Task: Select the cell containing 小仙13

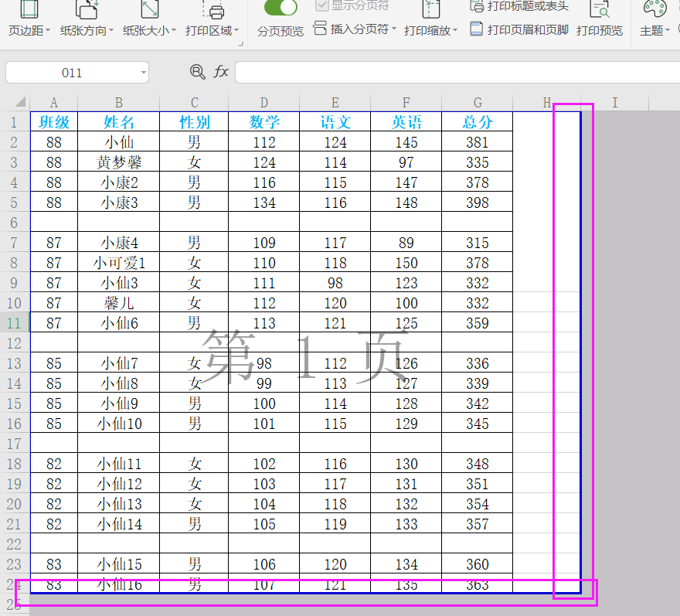Action: pyautogui.click(x=119, y=504)
